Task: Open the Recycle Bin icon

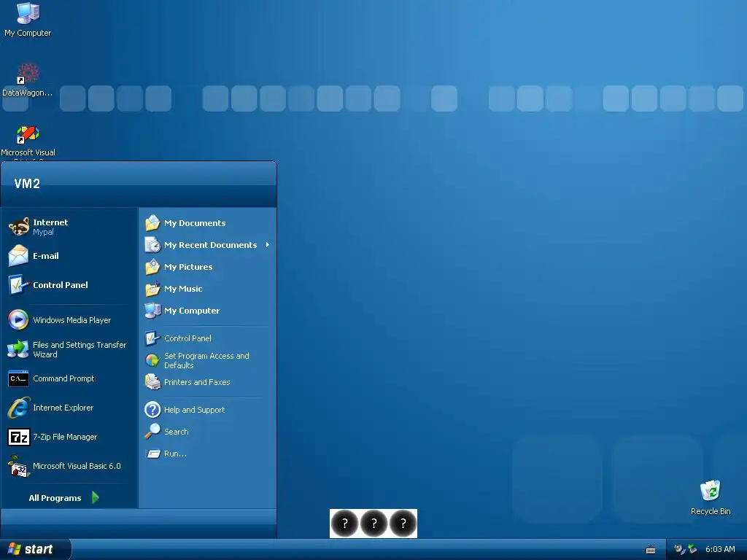Action: pyautogui.click(x=711, y=491)
